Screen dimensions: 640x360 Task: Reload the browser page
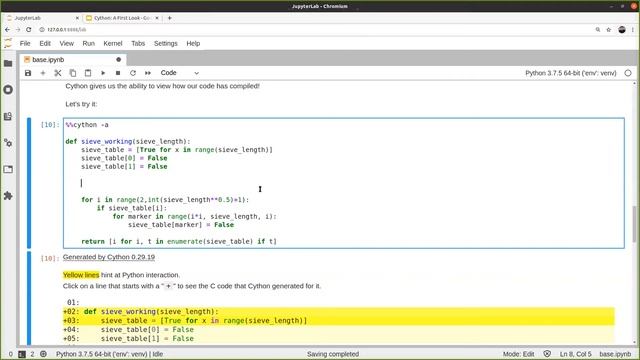pyautogui.click(x=29, y=30)
